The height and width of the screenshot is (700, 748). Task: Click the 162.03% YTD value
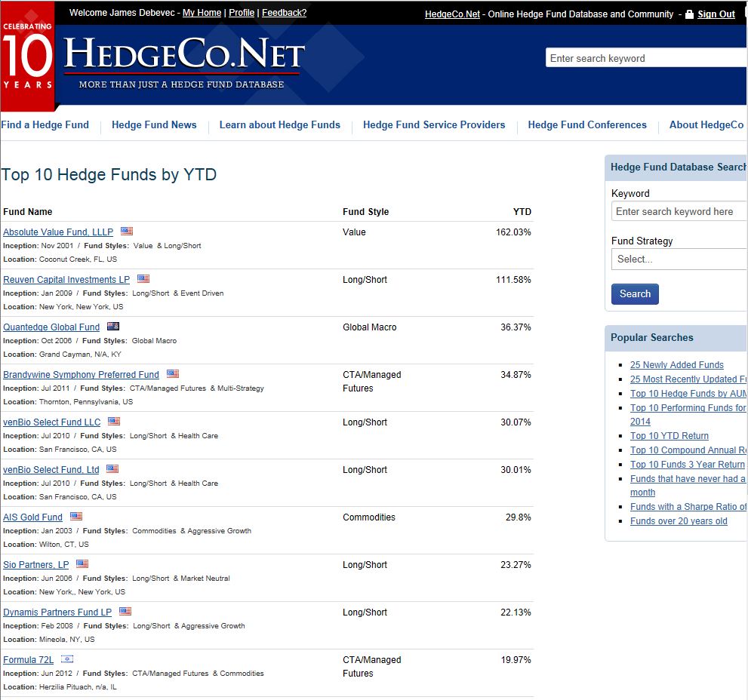tap(513, 232)
